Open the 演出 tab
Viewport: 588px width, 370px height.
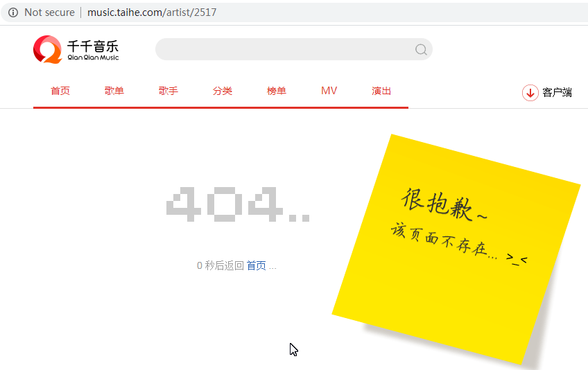[381, 91]
